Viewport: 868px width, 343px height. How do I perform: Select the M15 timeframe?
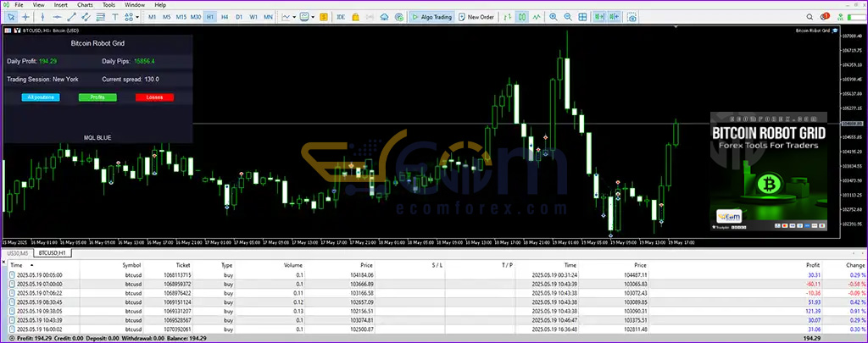tap(181, 17)
